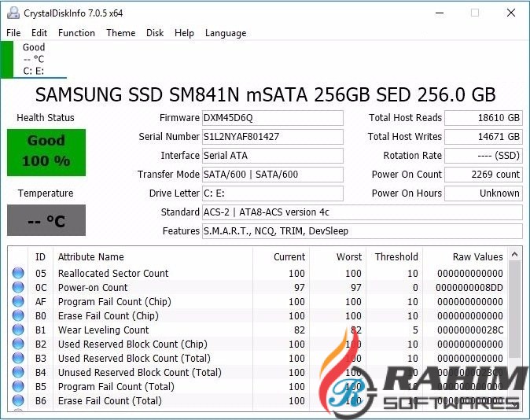Select the Wear Leveling Count attribute name
This screenshot has width=530, height=420.
104,330
